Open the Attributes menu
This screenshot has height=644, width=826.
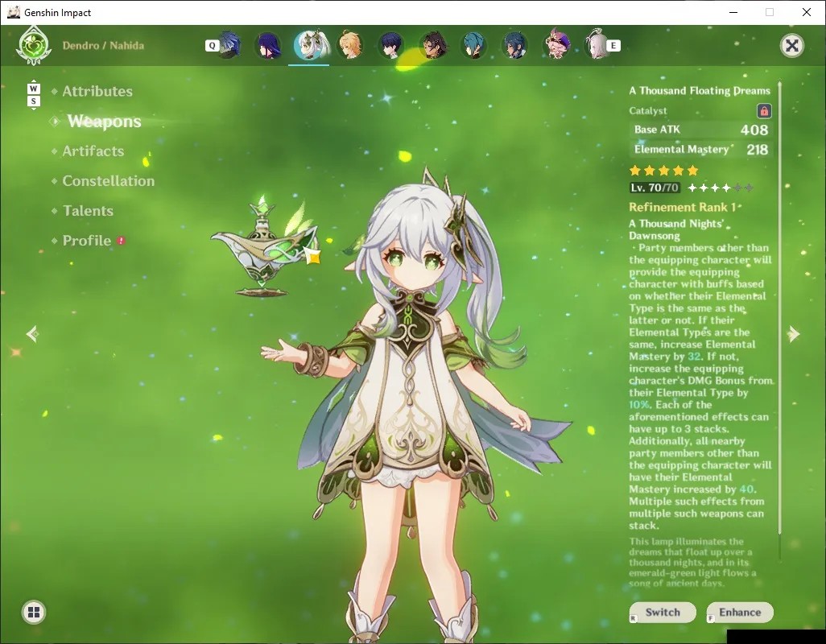click(x=97, y=91)
